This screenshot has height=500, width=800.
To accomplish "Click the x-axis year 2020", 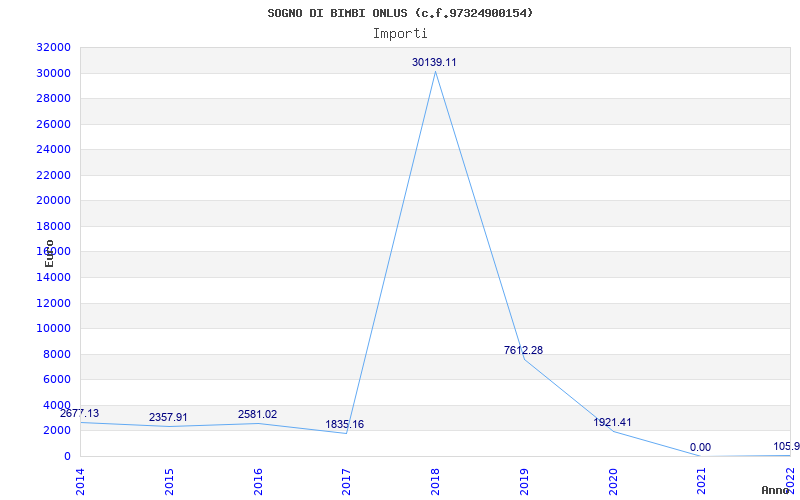I will click(613, 482).
